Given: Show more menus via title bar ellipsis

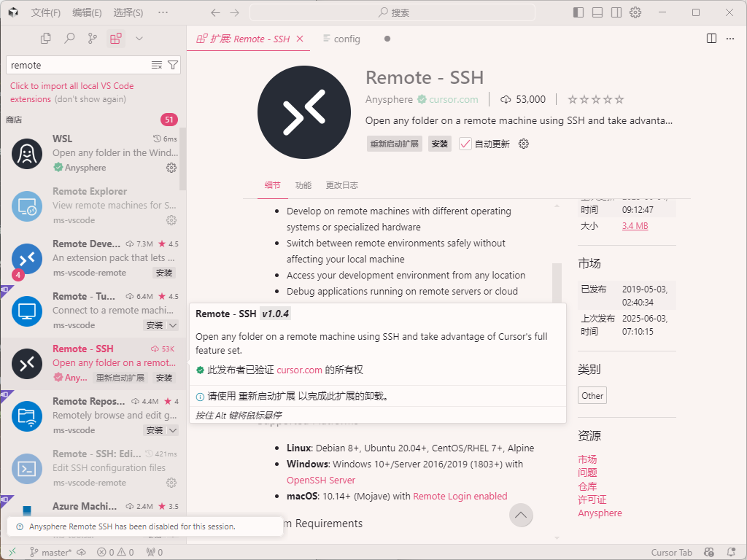Looking at the screenshot, I should click(x=163, y=12).
